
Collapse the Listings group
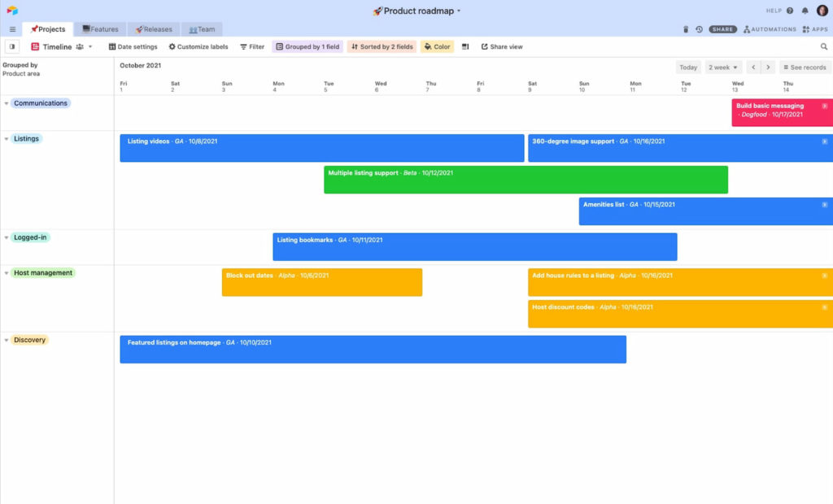click(7, 139)
